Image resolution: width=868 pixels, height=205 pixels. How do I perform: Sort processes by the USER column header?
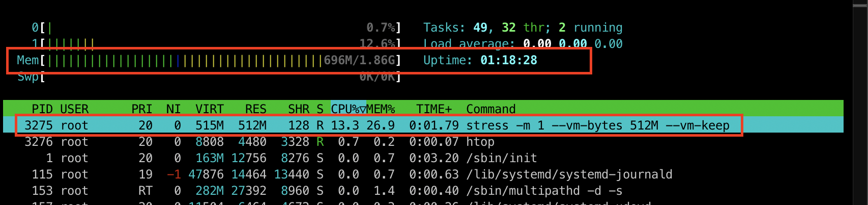click(x=74, y=109)
